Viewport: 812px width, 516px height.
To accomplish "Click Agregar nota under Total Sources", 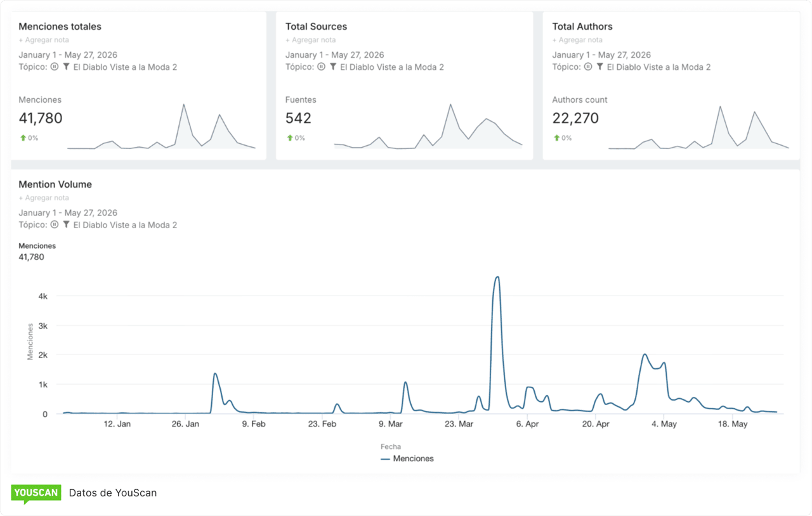I will 310,40.
